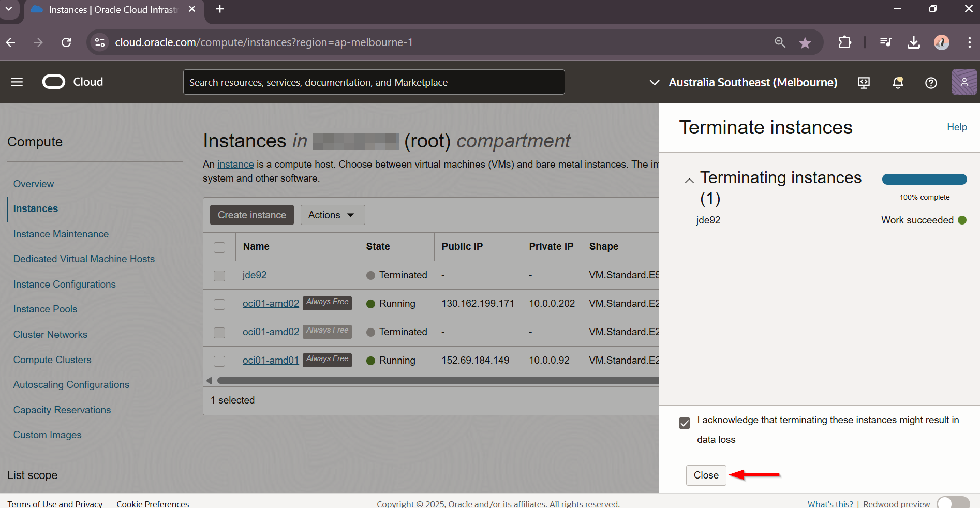Toggle the Redwood preview switch
The image size is (980, 508).
953,503
